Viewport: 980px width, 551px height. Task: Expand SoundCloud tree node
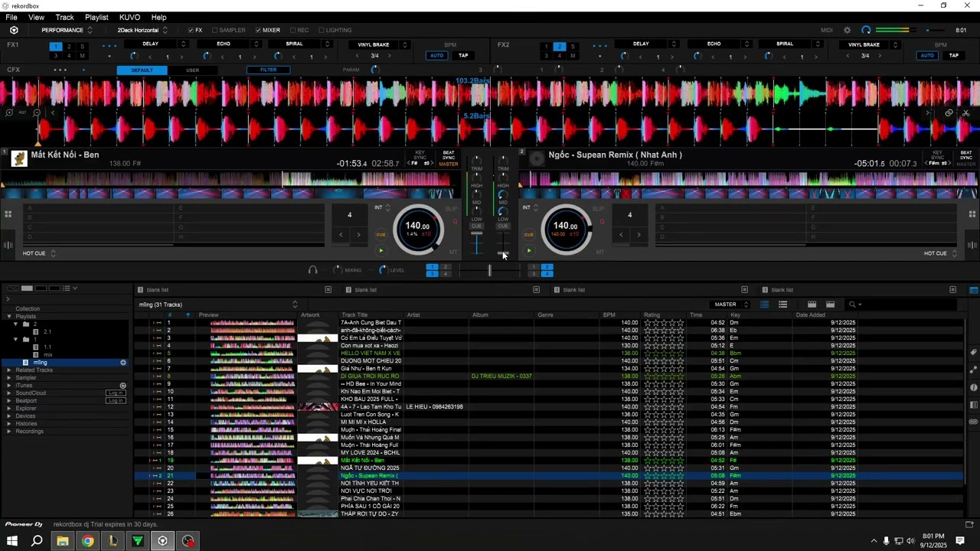pos(9,393)
